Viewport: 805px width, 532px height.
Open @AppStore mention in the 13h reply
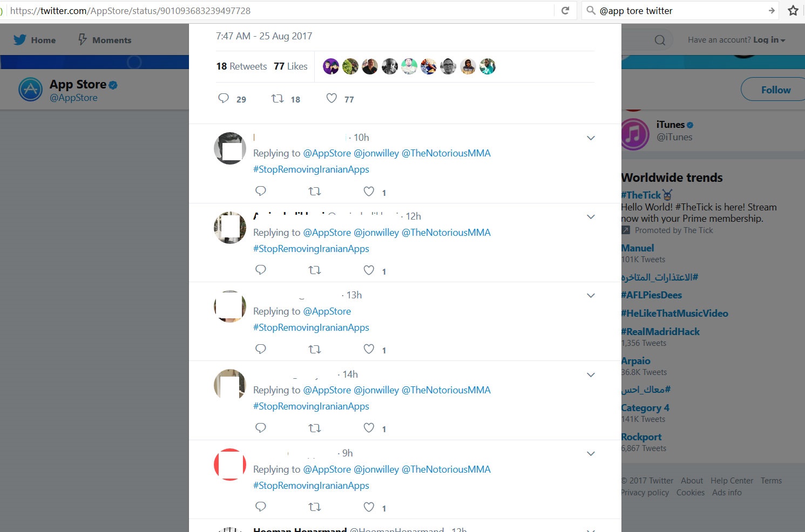tap(327, 311)
